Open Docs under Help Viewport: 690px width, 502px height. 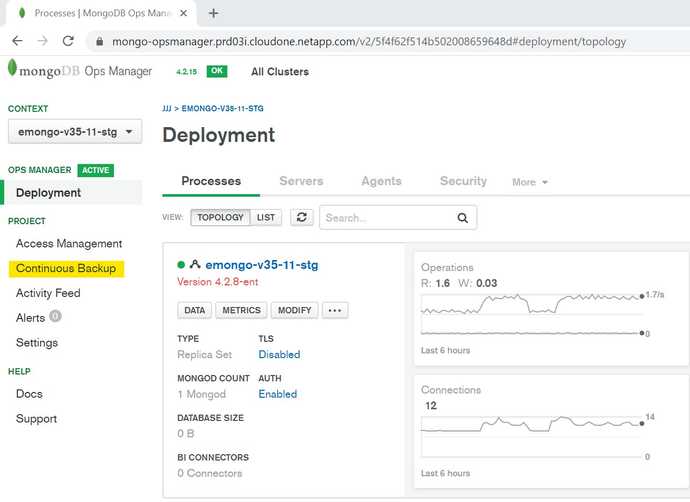coord(29,394)
